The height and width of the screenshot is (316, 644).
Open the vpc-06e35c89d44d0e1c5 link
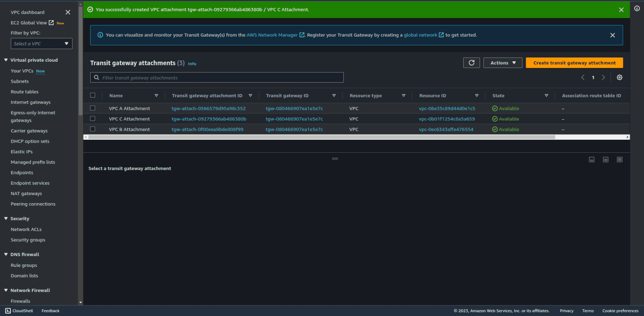click(x=446, y=108)
